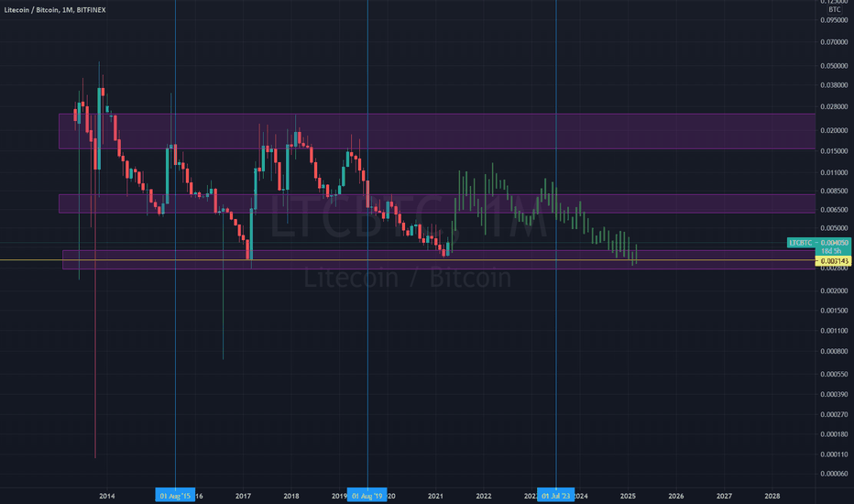Click the Litecoin / Bitcoin, 1M, BITFINEX title
Screen dimensions: 854x504
pyautogui.click(x=55, y=10)
